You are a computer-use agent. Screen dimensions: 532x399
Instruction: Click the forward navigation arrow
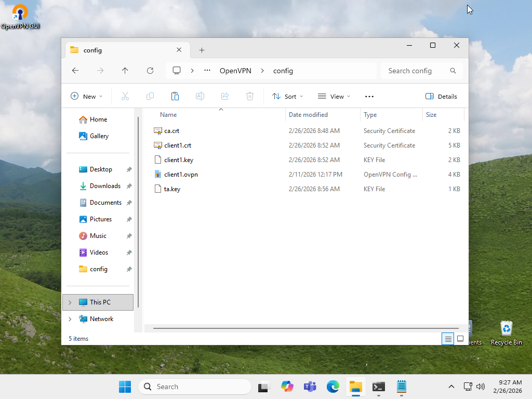(100, 71)
